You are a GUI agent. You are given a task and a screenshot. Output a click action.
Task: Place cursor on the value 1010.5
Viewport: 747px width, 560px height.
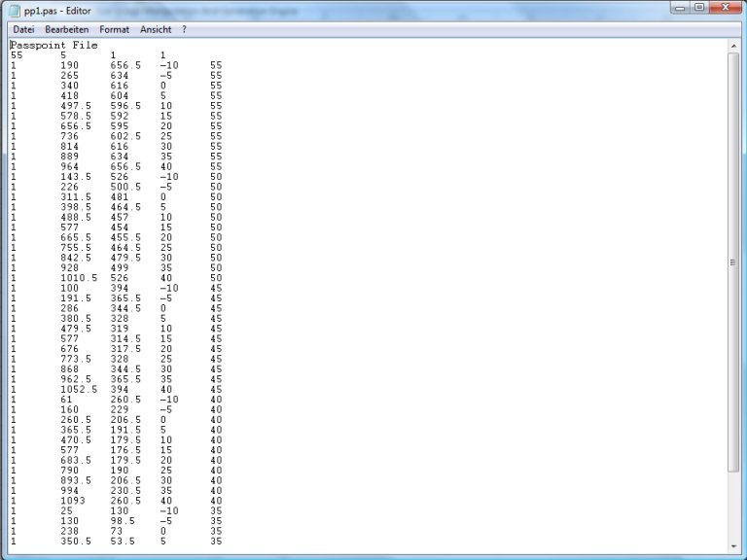(79, 277)
